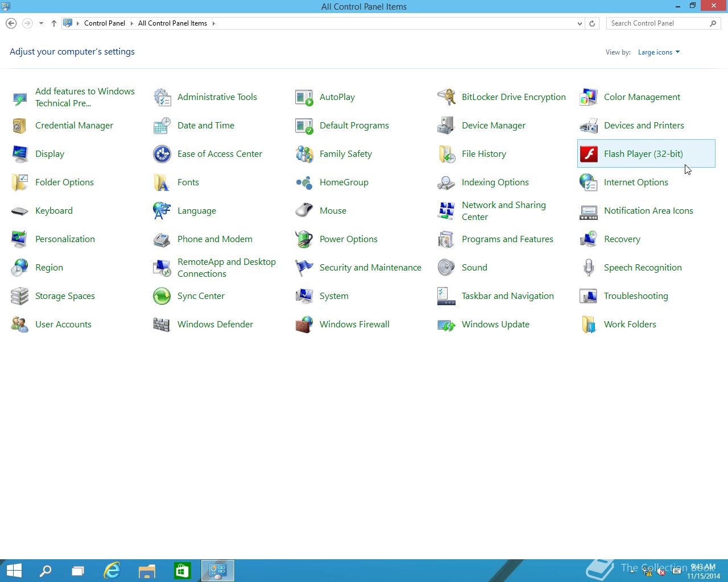Open the BitLocker Drive Encryption icon

[446, 97]
